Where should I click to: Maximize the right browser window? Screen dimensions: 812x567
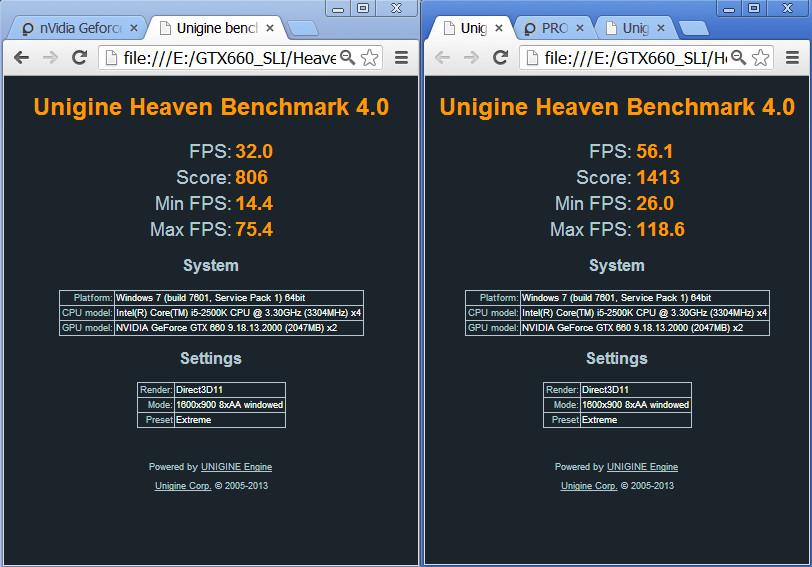[x=754, y=8]
